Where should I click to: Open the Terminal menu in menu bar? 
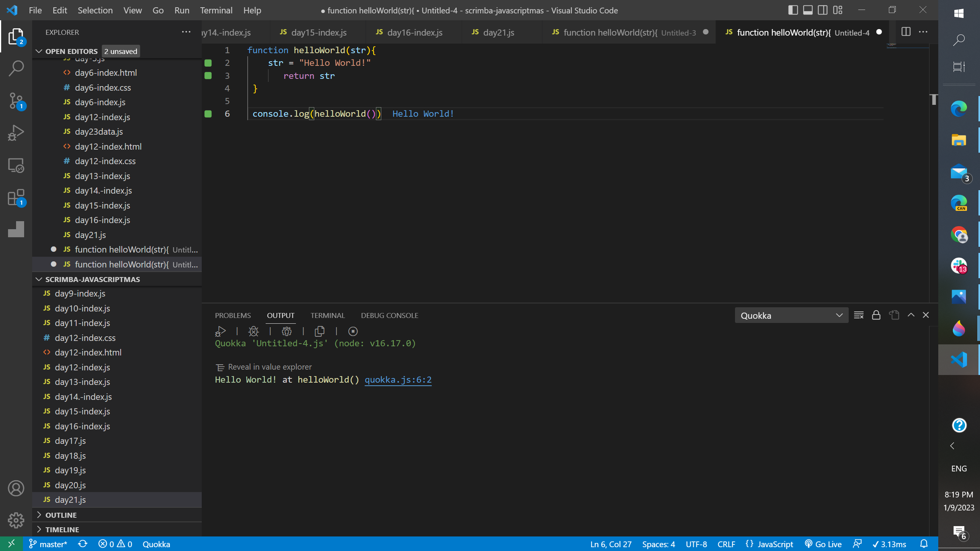(x=216, y=10)
